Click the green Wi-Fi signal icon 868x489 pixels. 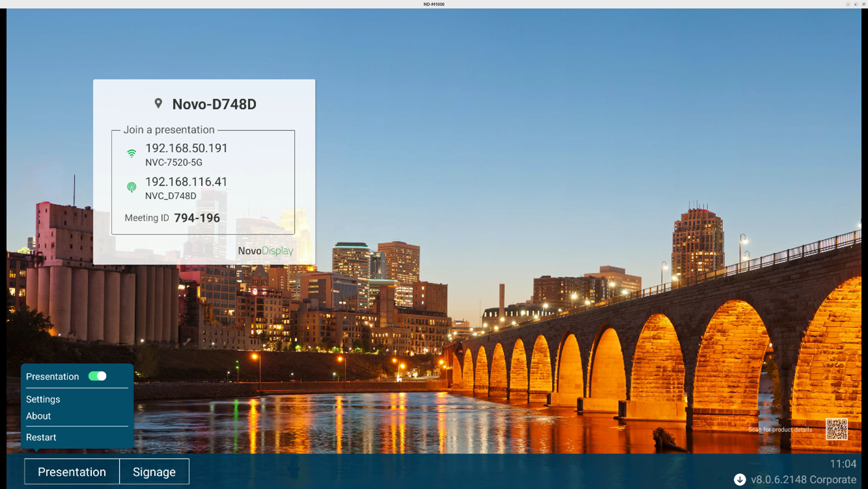[x=131, y=154]
